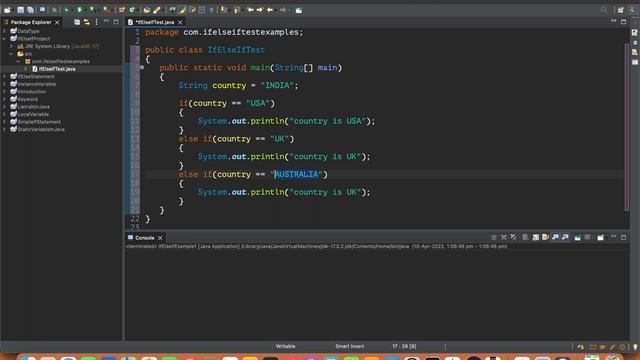Screen dimensions: 640x360
Task: Click the class name IfElseIfTest in code
Action: coord(236,50)
